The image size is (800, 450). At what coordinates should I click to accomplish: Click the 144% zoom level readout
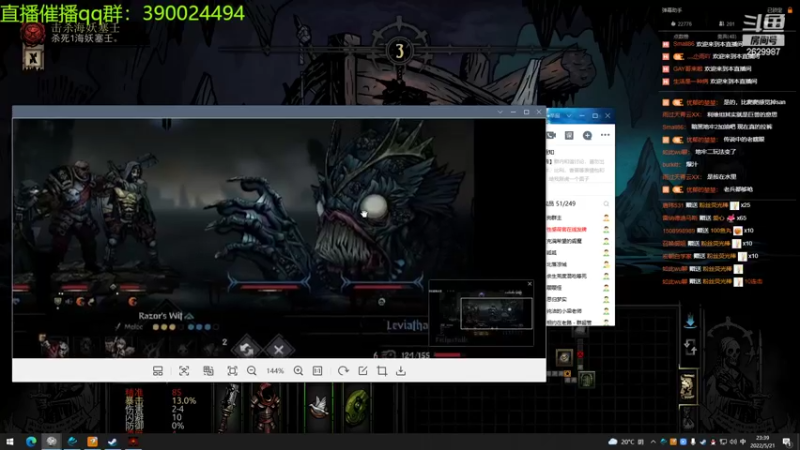pos(275,371)
